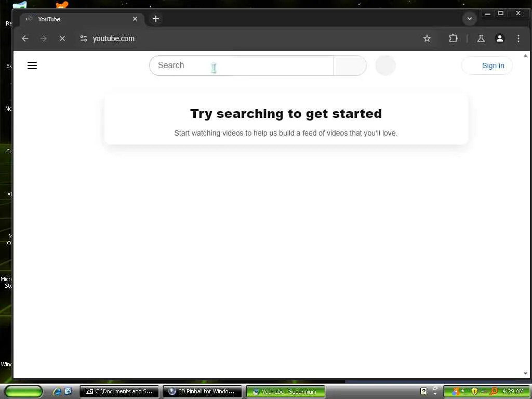Click the 'Try searching to get started' heading
This screenshot has width=532, height=399.
click(x=286, y=114)
